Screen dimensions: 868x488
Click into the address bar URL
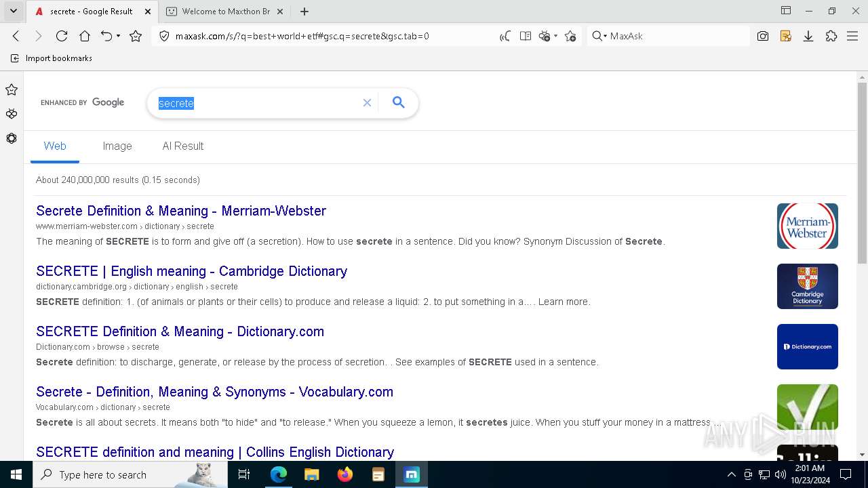(x=302, y=36)
